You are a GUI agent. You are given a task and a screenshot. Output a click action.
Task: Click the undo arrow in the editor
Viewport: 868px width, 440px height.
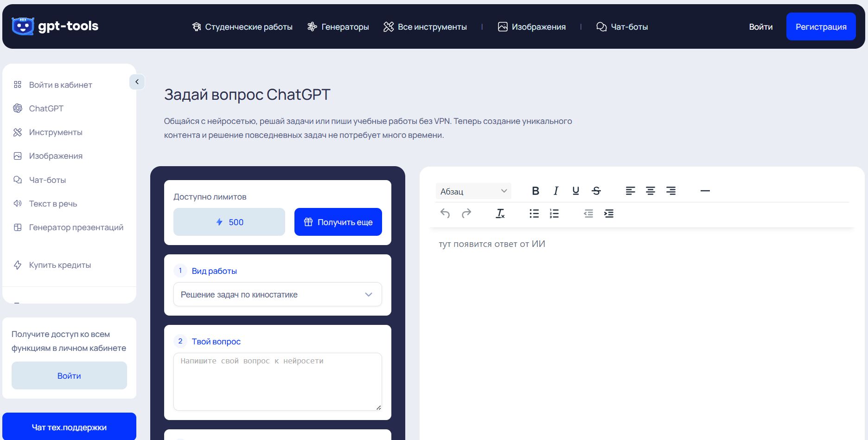point(445,214)
